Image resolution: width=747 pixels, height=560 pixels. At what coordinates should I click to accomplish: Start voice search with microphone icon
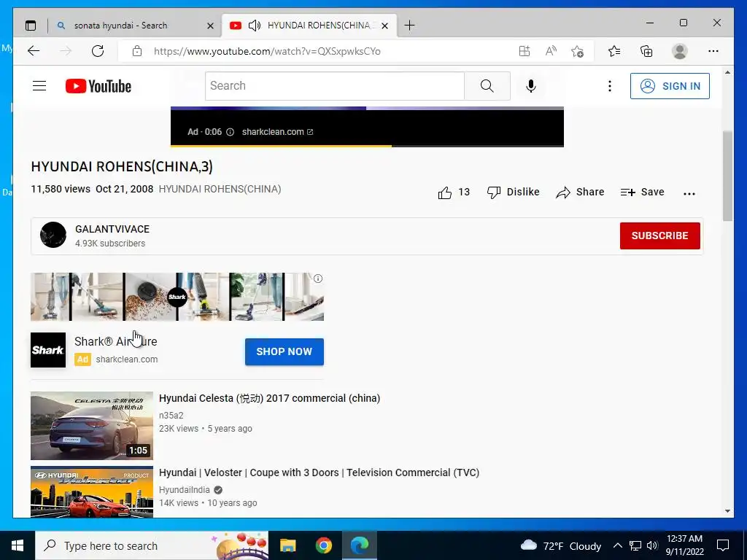[531, 86]
